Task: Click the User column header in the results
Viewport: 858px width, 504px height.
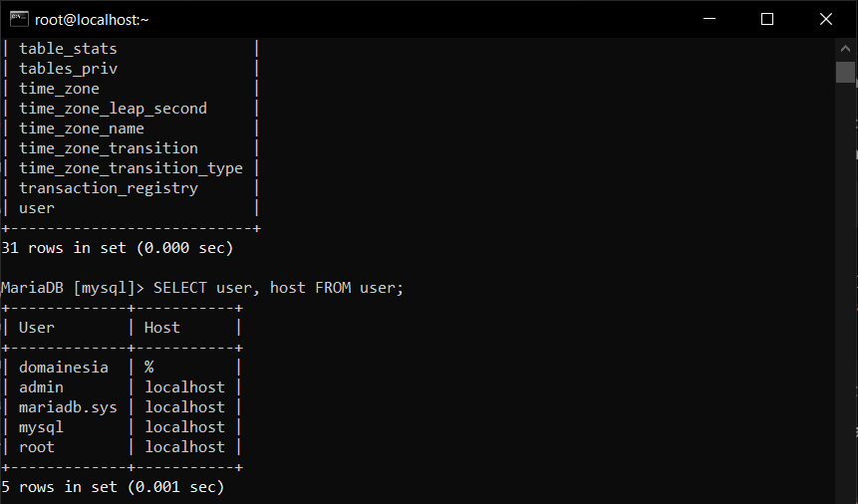Action: pos(37,328)
